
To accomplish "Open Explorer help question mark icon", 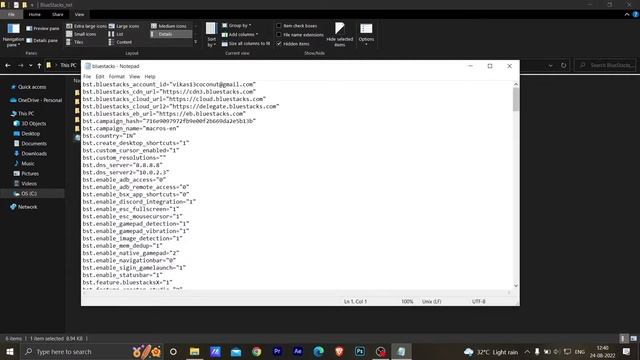I will coord(636,14).
